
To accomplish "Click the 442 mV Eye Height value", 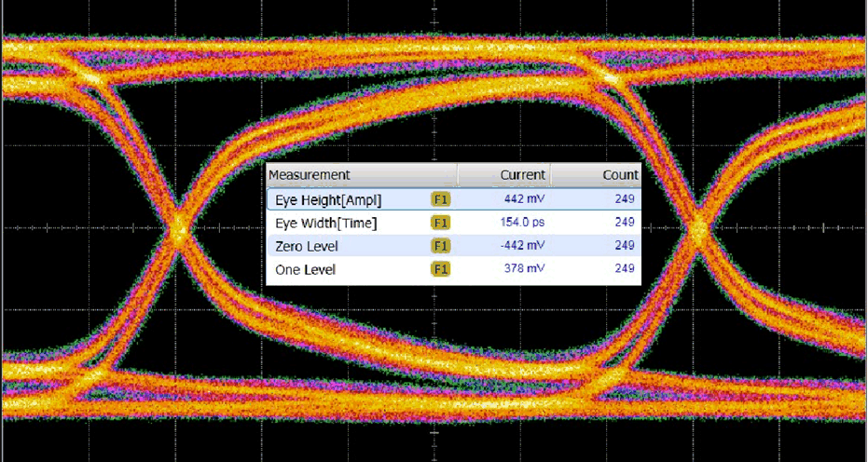I will pyautogui.click(x=525, y=199).
